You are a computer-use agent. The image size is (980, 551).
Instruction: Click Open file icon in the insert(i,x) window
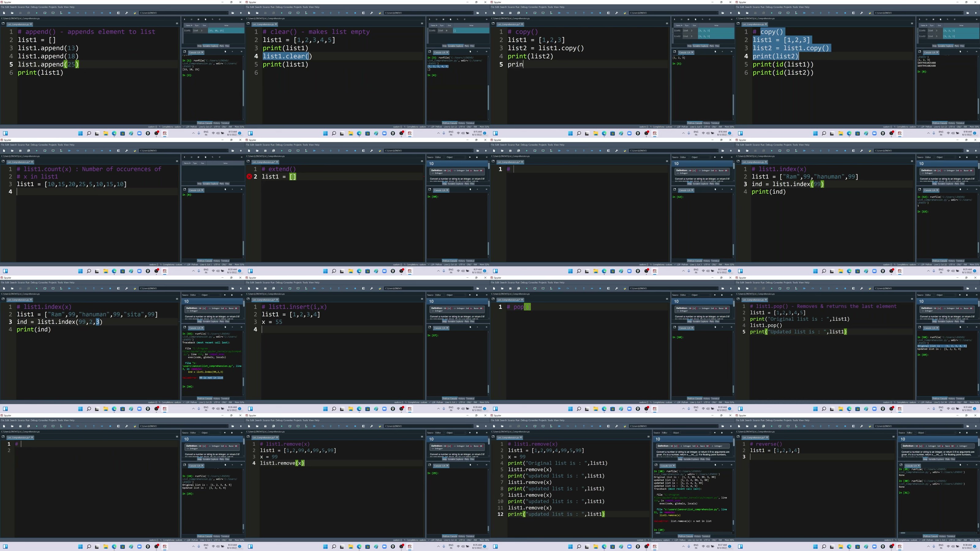coord(257,288)
